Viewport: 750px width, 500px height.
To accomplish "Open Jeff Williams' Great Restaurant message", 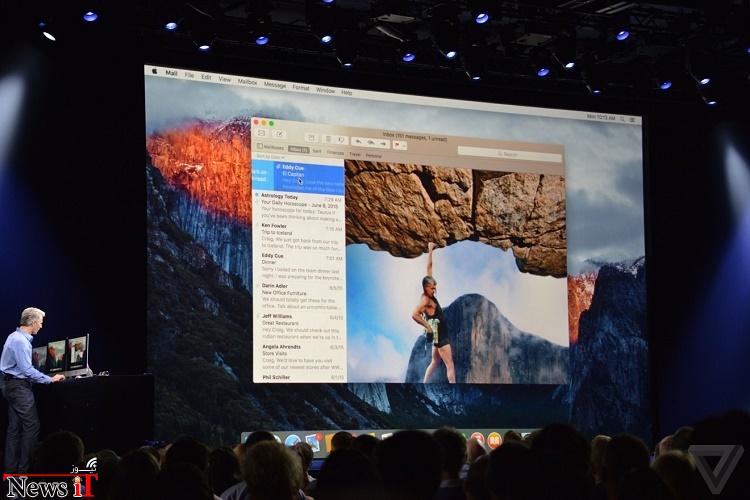I will (298, 327).
